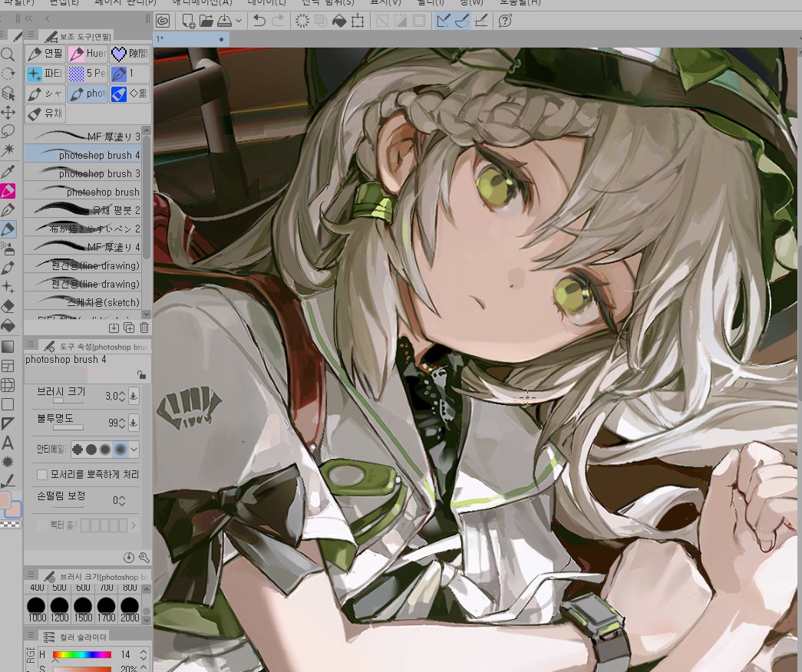Pick the 2000 brush size preset
Viewport: 802px width, 672px height.
[130, 611]
